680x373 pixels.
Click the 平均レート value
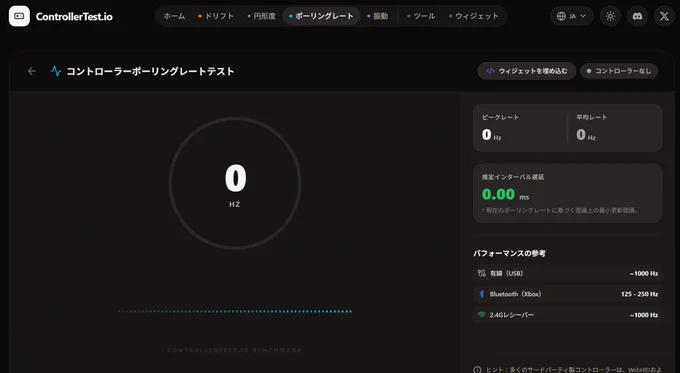tap(586, 135)
